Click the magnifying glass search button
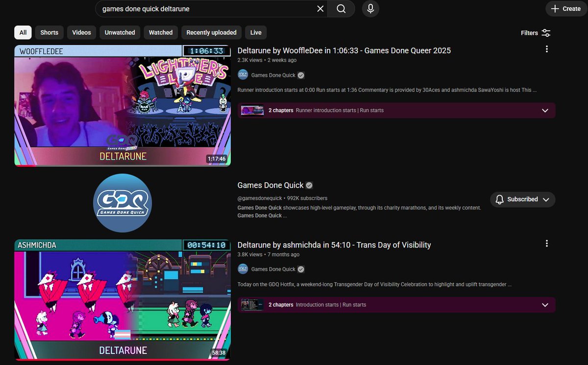 (x=341, y=9)
